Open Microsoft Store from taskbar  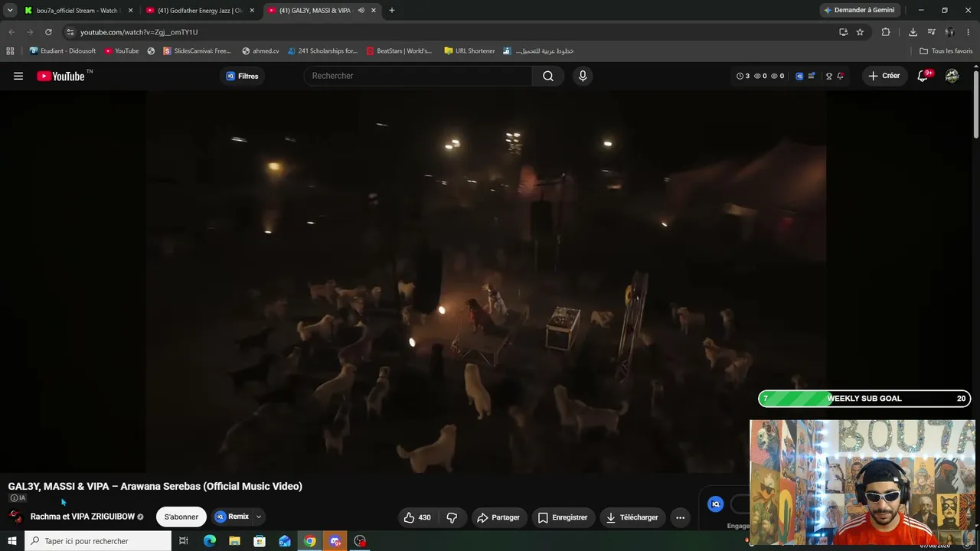260,541
